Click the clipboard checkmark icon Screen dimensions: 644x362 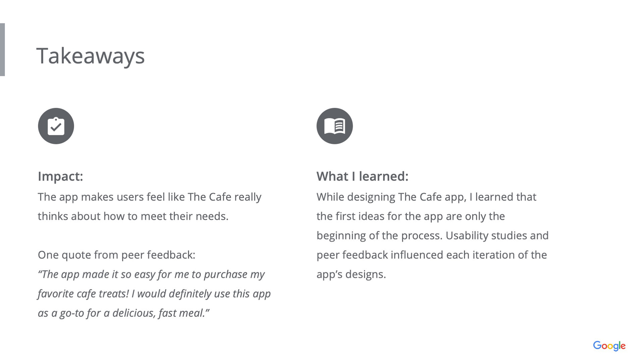click(x=56, y=126)
